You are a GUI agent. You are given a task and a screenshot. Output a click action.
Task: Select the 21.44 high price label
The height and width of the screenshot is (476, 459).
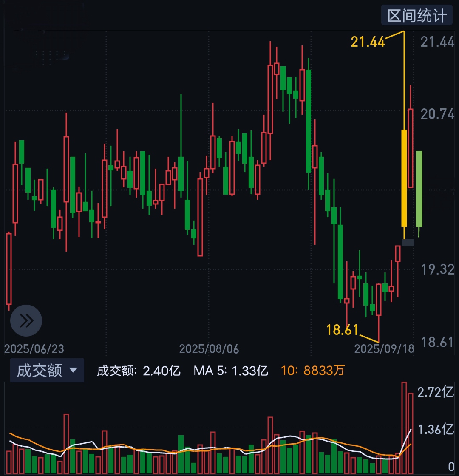pos(368,42)
